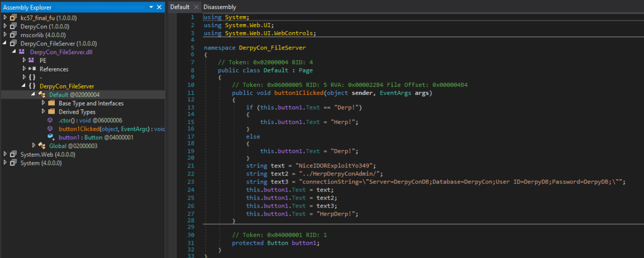Switch to the Default tab
Viewport: 644px width, 258px height.
(x=180, y=7)
